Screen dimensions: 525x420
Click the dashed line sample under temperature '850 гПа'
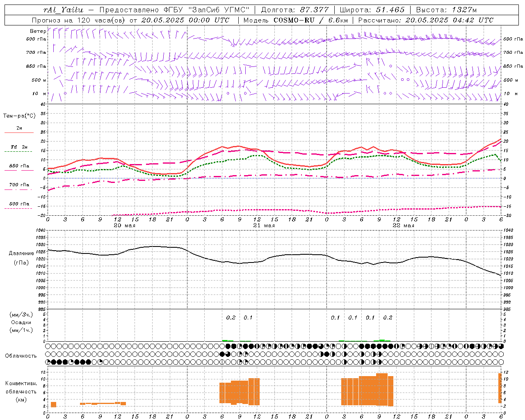coord(18,170)
